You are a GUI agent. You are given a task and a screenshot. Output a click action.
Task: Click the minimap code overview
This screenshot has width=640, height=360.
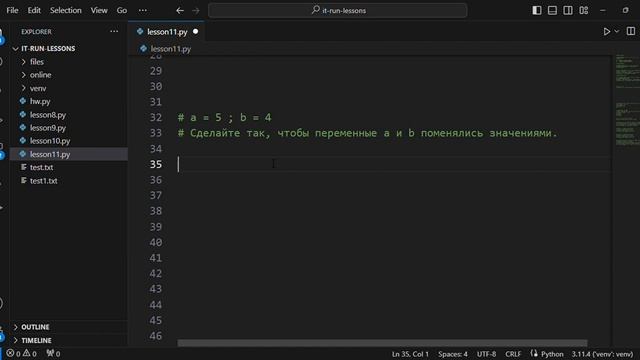pyautogui.click(x=627, y=100)
